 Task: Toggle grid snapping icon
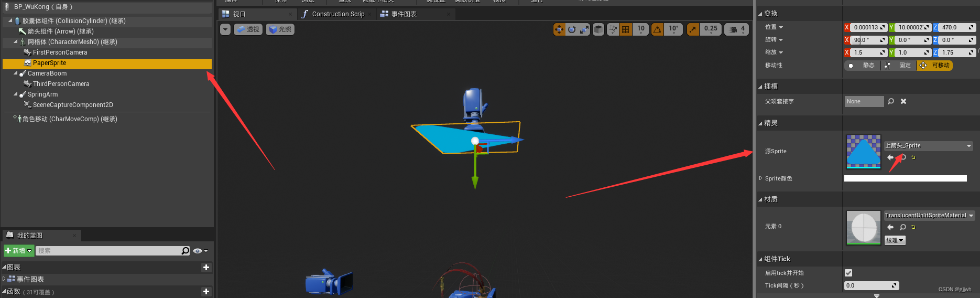click(625, 29)
